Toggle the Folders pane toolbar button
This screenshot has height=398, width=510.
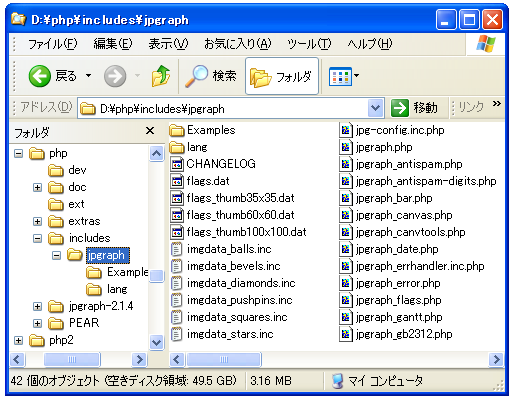[282, 76]
